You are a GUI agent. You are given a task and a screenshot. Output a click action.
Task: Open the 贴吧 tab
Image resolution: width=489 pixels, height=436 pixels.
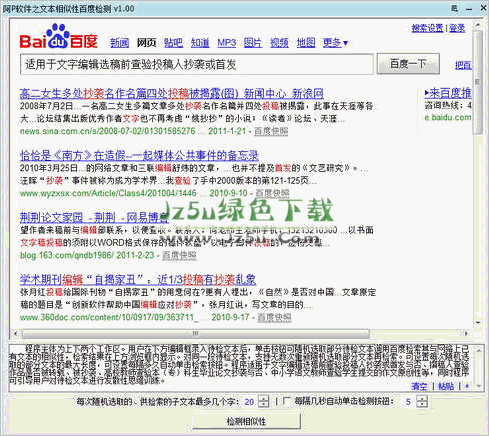tap(173, 43)
